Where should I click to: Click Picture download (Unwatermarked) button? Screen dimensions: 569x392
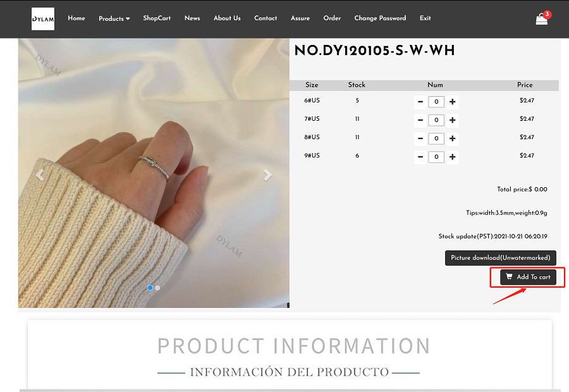pos(501,258)
